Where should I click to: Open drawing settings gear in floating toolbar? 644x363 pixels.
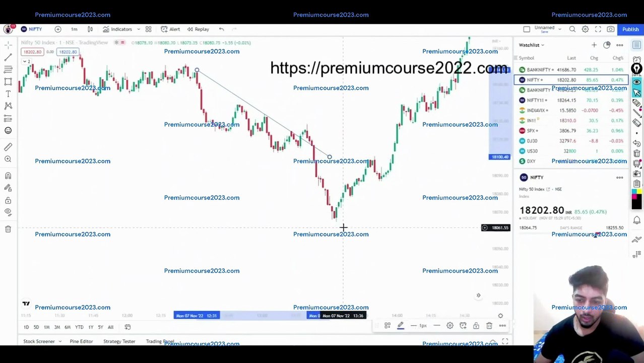pos(450,326)
